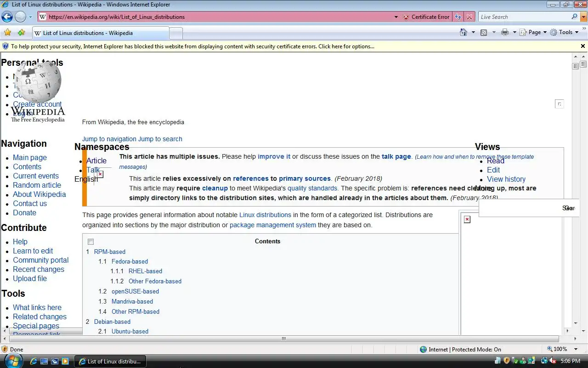The width and height of the screenshot is (588, 368).
Task: Click the broken image placeholder in infobox
Action: (467, 219)
